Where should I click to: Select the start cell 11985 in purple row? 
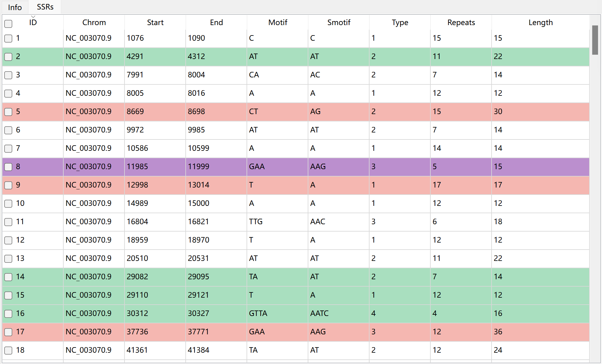click(155, 167)
